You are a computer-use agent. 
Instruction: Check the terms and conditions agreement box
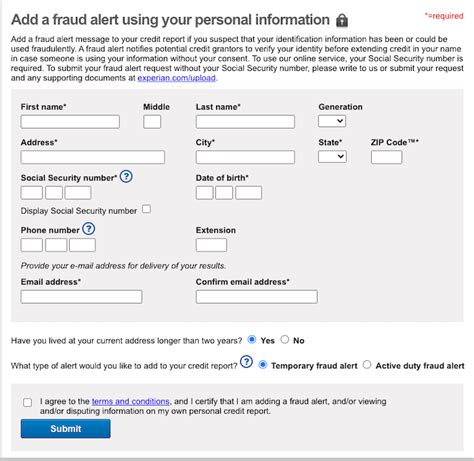(28, 402)
